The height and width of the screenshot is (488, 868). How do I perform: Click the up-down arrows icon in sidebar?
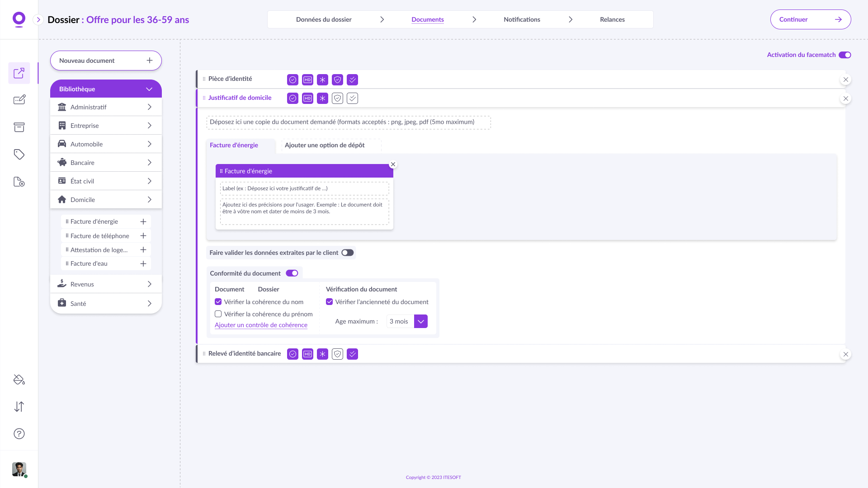(19, 407)
